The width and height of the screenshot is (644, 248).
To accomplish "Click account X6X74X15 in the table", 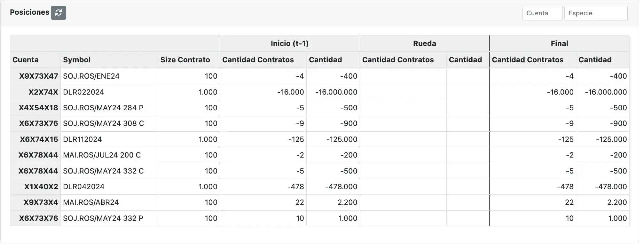I will (x=39, y=140).
